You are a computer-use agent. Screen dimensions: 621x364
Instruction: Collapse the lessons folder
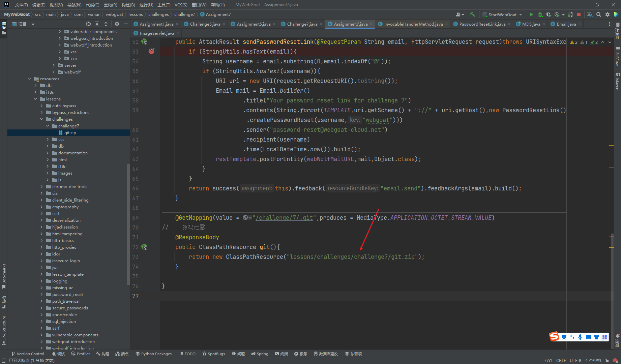[35, 99]
